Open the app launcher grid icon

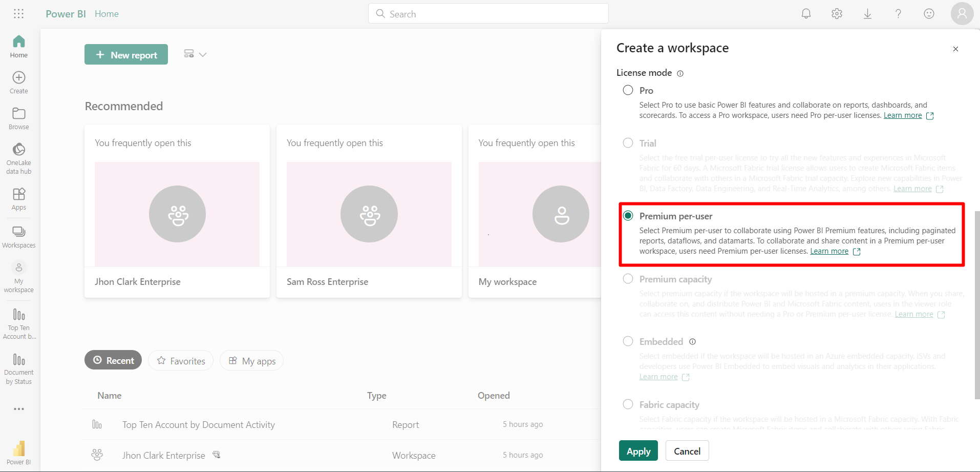point(19,14)
